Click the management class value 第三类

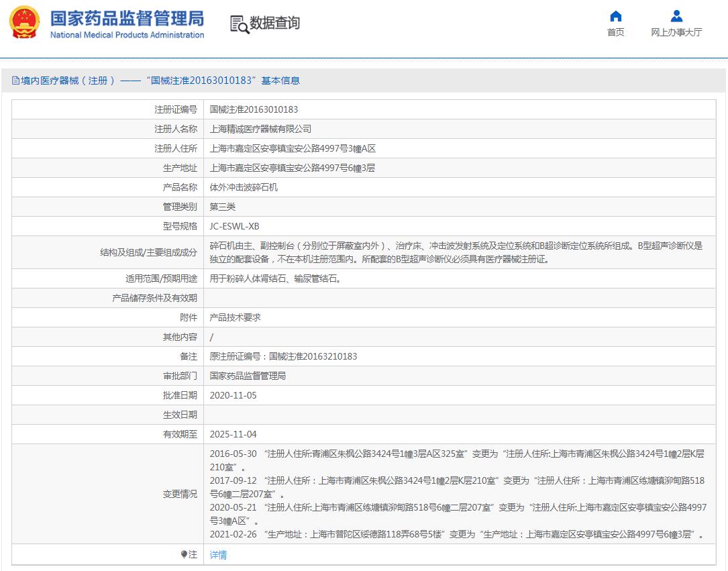[x=223, y=207]
